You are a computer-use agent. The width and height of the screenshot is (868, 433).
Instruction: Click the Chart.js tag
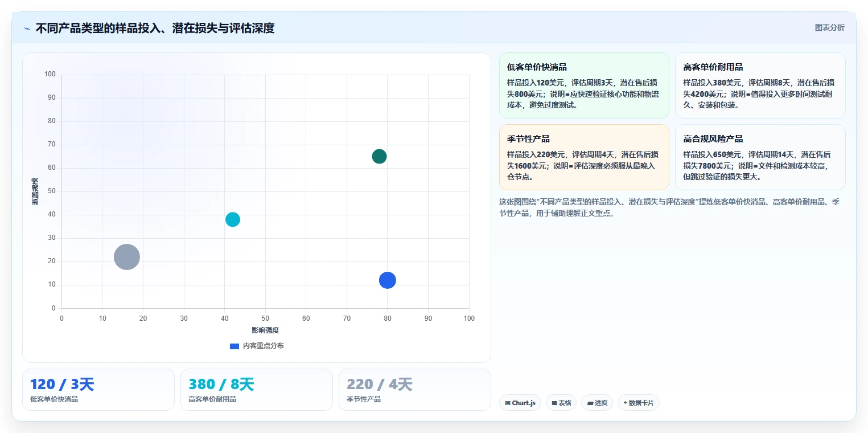coord(520,403)
